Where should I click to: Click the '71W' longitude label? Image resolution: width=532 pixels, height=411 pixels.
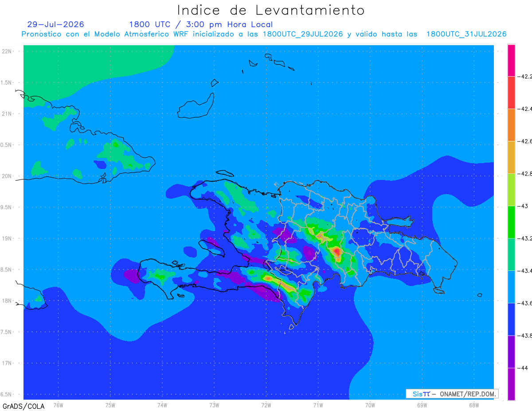[318, 405]
